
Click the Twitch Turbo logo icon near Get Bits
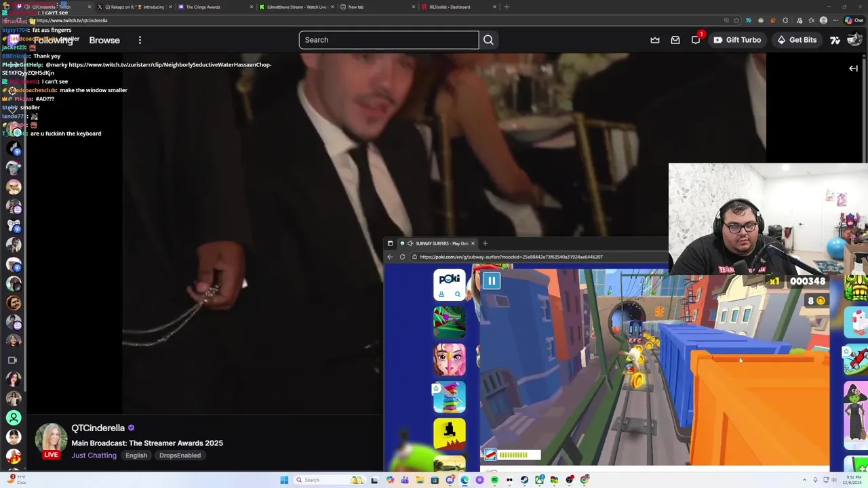tap(835, 40)
